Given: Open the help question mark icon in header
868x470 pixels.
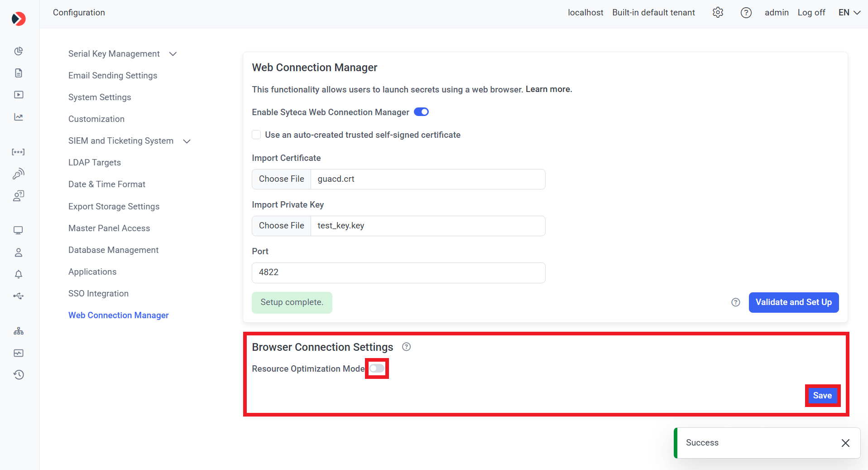Looking at the screenshot, I should (746, 13).
